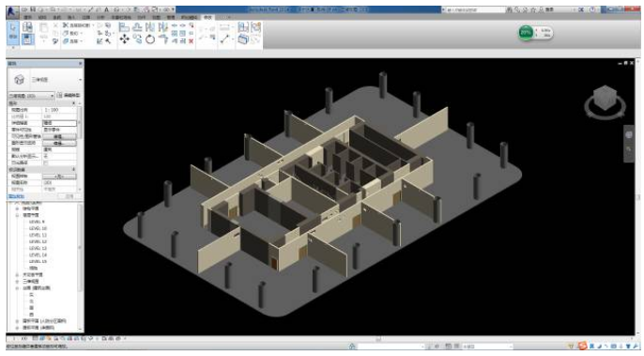Select Mirror - Draw Axis tool

pyautogui.click(x=163, y=27)
